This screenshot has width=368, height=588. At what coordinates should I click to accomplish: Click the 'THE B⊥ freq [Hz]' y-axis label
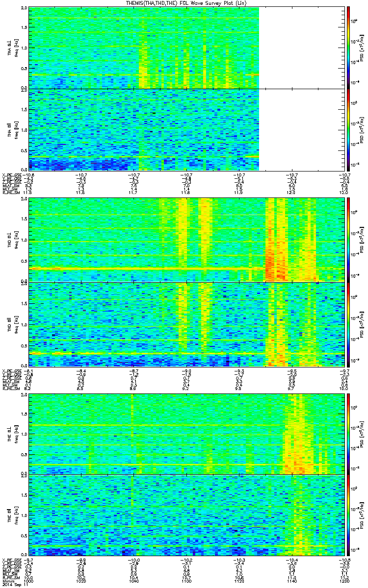pos(12,433)
